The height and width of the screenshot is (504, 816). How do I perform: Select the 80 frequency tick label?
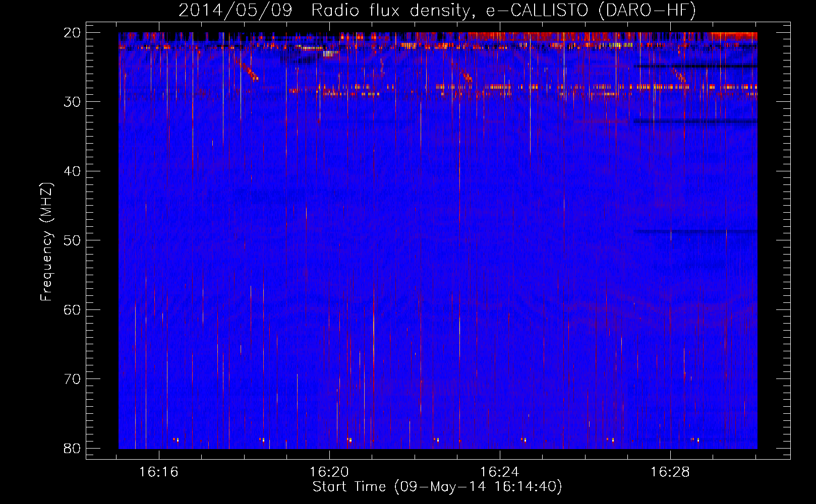pyautogui.click(x=72, y=448)
